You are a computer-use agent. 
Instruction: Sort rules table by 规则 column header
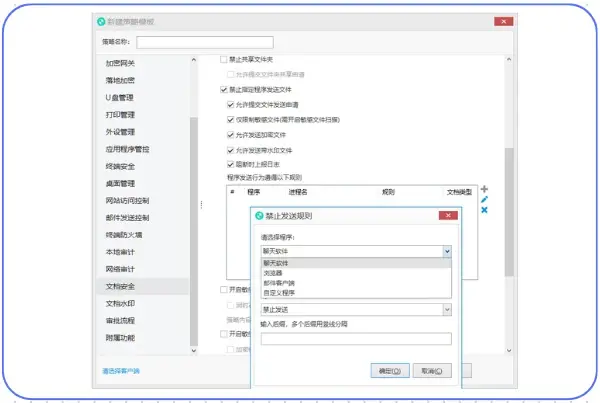tap(388, 192)
